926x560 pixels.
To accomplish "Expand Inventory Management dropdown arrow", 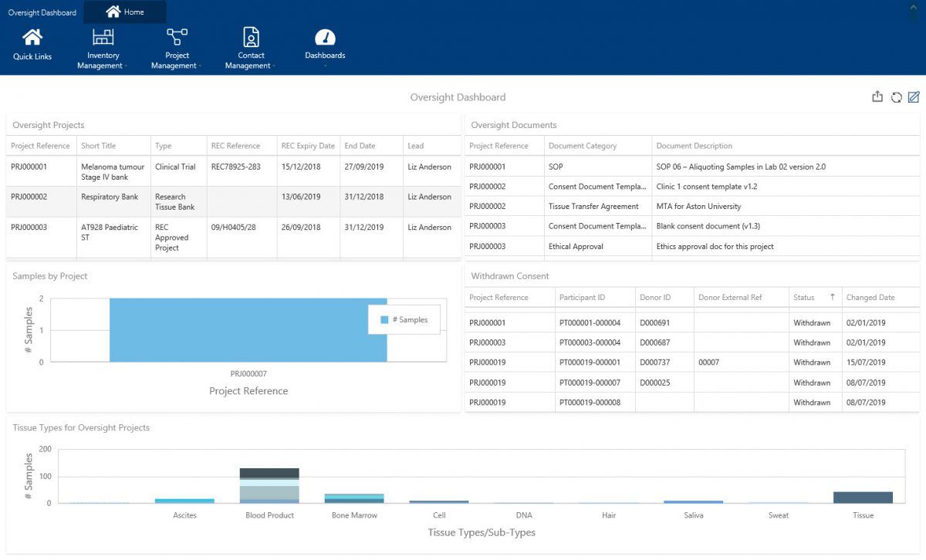I will tap(126, 66).
